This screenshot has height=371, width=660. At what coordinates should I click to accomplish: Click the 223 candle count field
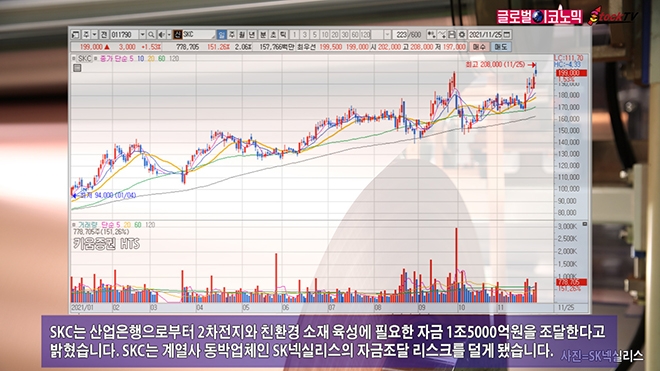402,35
